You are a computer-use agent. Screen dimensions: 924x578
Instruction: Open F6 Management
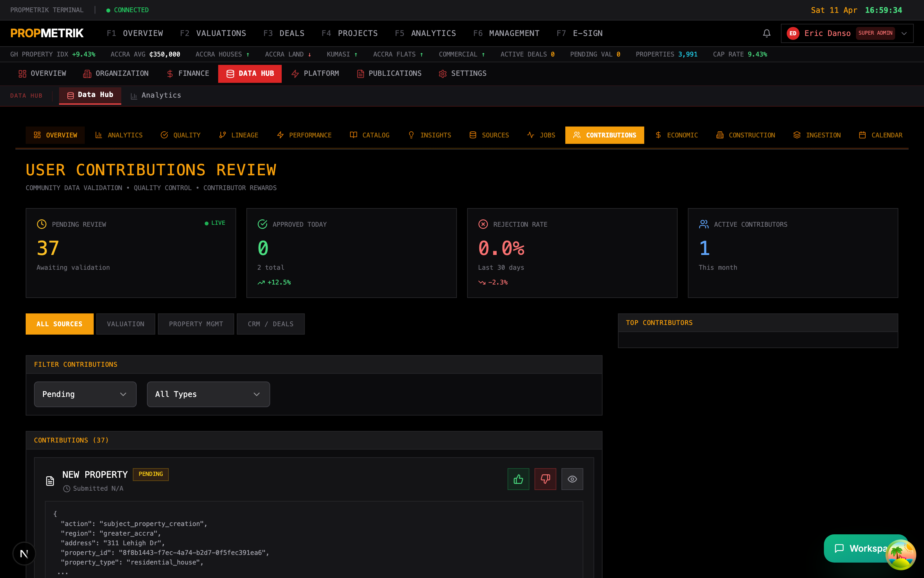(x=506, y=33)
